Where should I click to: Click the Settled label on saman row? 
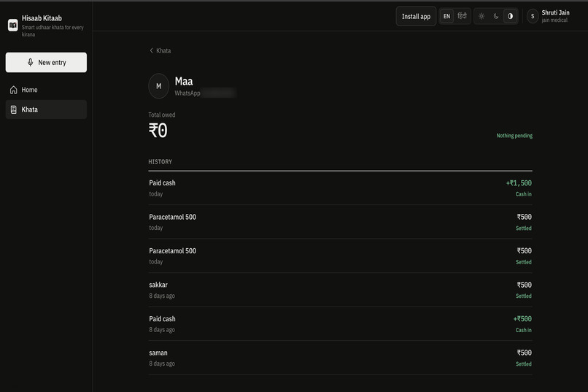524,364
